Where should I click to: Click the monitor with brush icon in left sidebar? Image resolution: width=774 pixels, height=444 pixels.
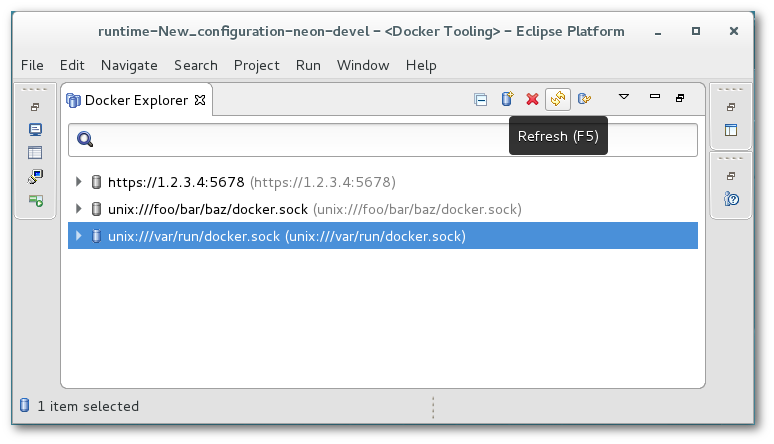(x=36, y=177)
